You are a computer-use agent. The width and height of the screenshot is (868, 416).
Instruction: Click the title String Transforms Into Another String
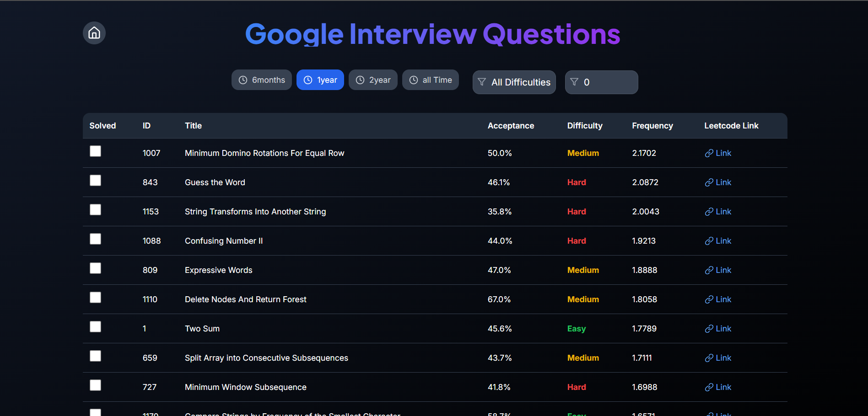[x=255, y=212]
